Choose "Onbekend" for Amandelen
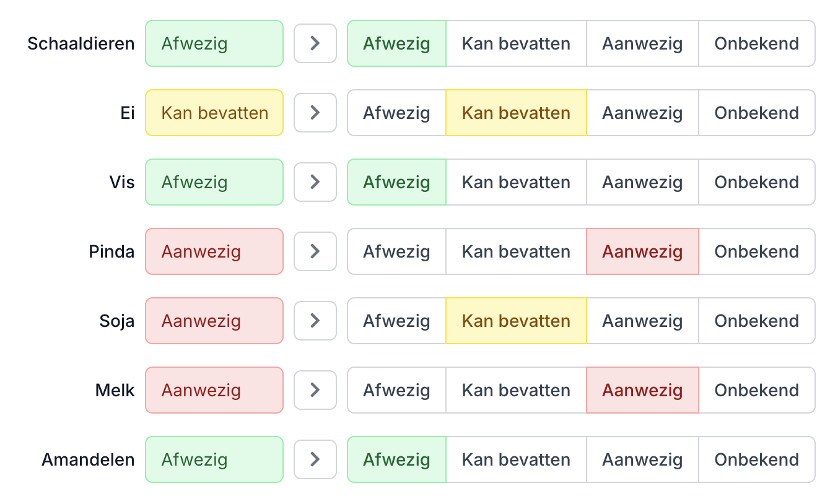This screenshot has width=830, height=504. (x=757, y=459)
